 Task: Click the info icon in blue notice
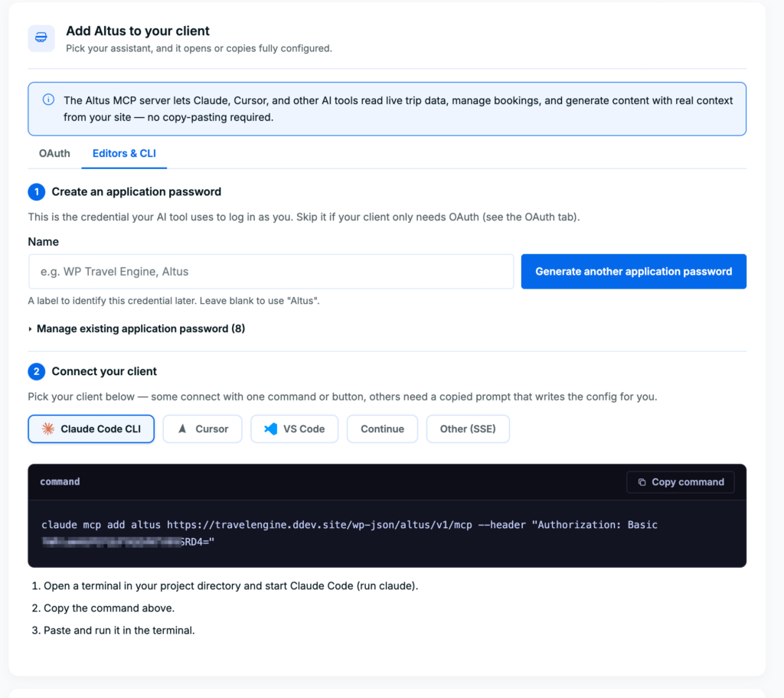(48, 99)
